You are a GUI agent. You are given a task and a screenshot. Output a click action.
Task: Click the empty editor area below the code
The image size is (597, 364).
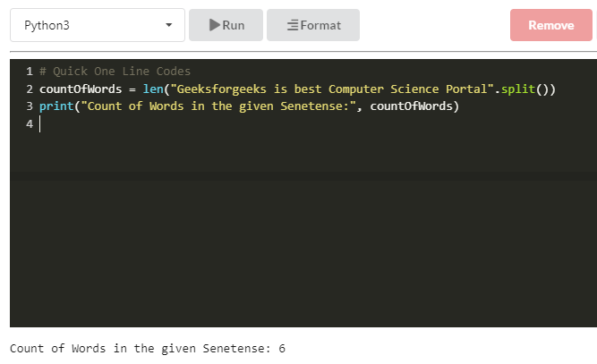[303, 241]
